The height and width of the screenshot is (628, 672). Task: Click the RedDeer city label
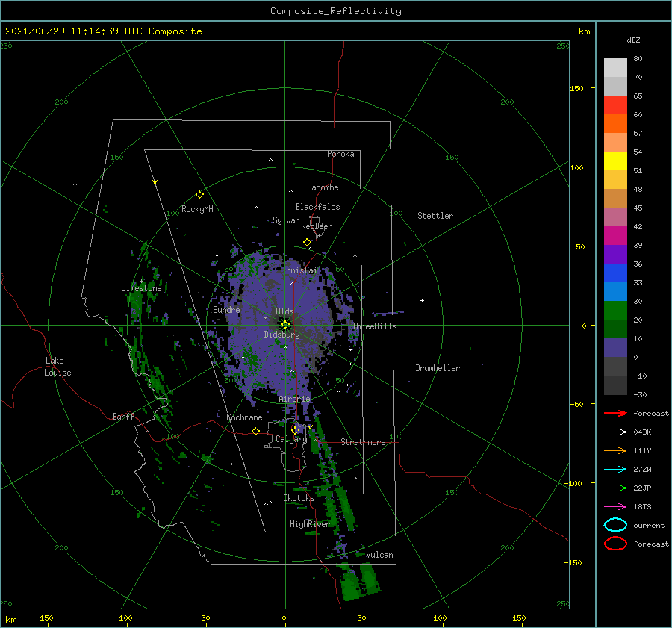coord(317,226)
